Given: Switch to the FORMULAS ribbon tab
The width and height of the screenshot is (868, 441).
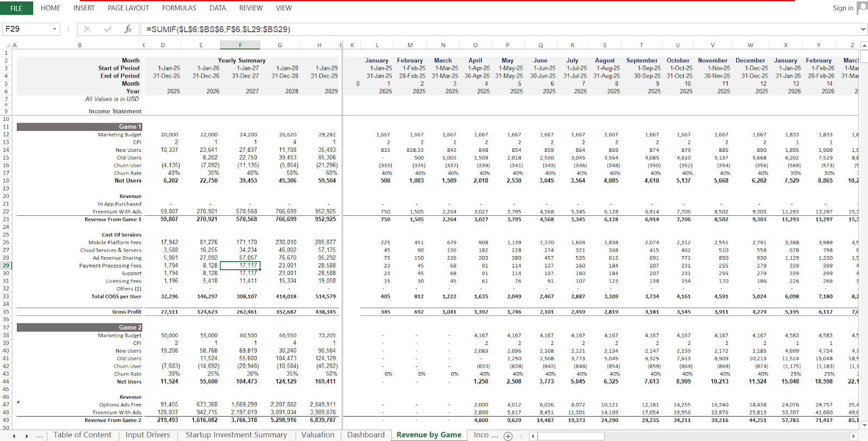Looking at the screenshot, I should (x=179, y=8).
